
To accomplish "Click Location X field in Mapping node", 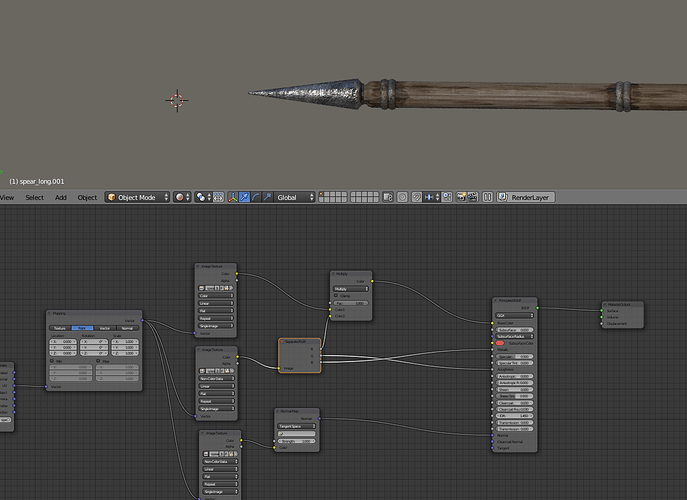I will pyautogui.click(x=63, y=341).
